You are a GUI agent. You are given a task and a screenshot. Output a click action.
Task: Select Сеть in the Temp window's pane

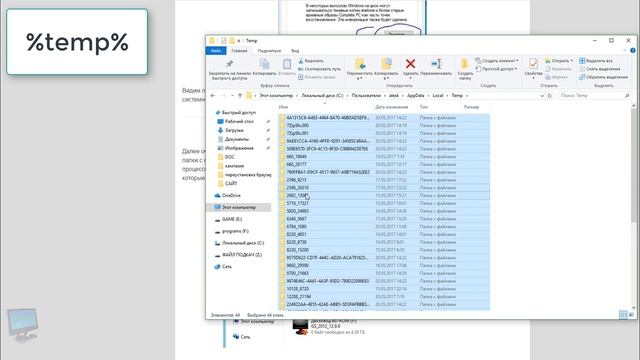coord(227,267)
